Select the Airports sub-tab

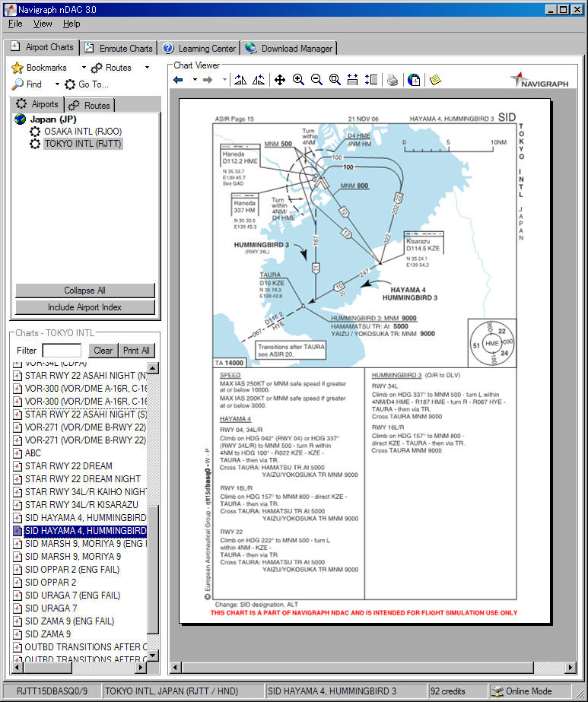37,104
